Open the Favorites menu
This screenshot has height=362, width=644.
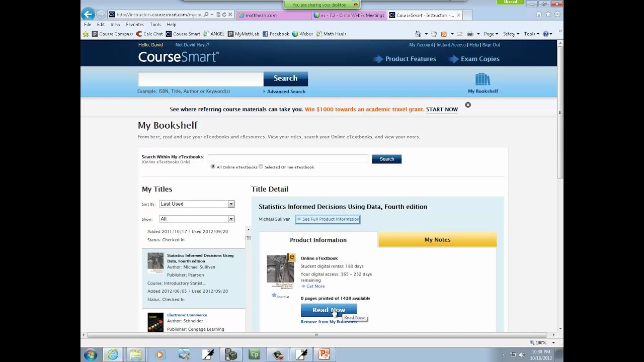pos(135,24)
